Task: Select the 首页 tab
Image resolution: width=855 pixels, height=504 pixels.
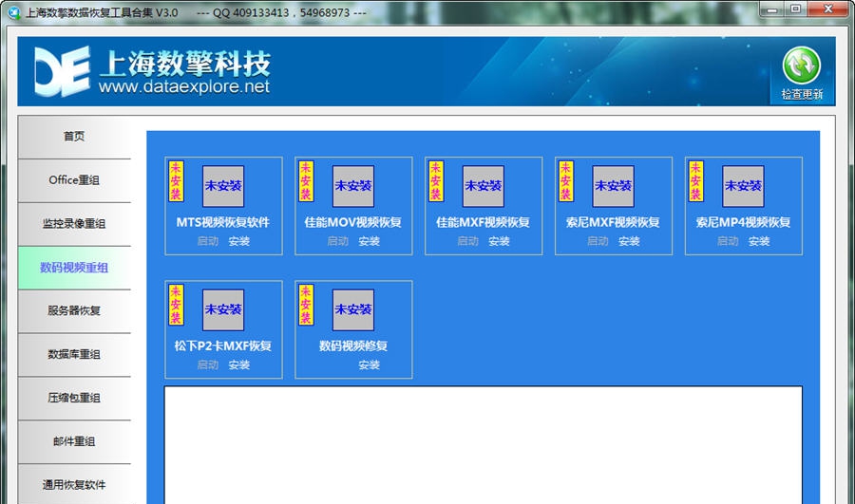Action: pyautogui.click(x=74, y=137)
